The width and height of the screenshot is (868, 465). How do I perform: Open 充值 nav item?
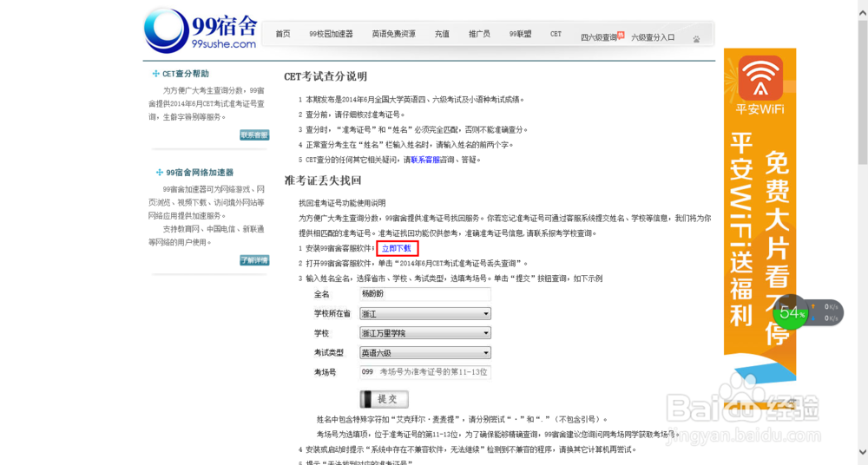click(442, 34)
